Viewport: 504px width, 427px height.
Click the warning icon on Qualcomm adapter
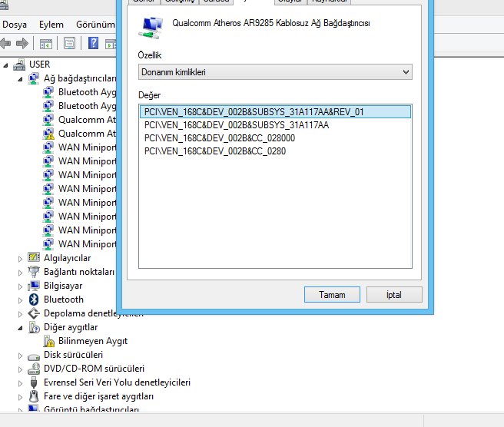(x=48, y=134)
